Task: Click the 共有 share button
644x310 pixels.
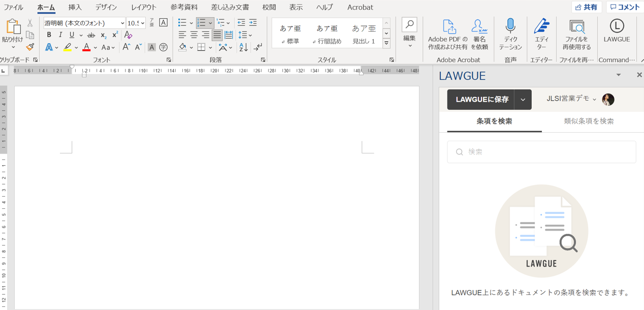Action: (x=586, y=7)
